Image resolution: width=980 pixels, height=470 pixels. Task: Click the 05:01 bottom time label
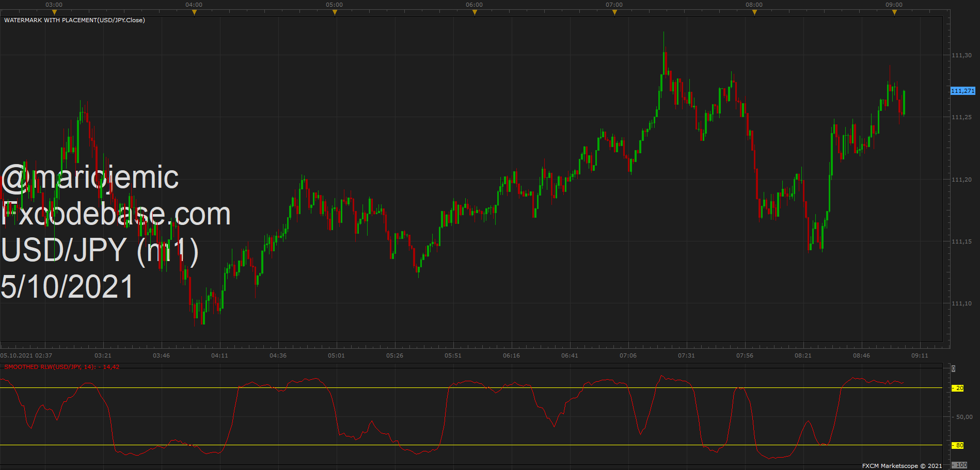coord(336,355)
